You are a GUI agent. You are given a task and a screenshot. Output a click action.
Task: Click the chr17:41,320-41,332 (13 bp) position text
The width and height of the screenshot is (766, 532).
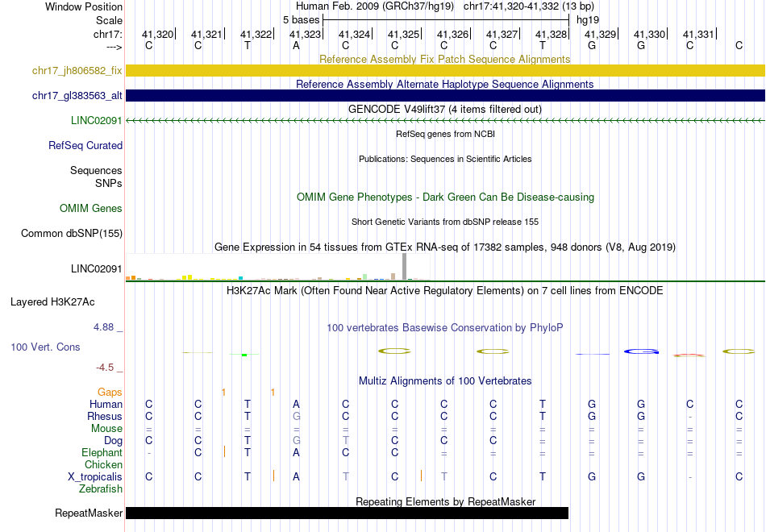tap(529, 6)
